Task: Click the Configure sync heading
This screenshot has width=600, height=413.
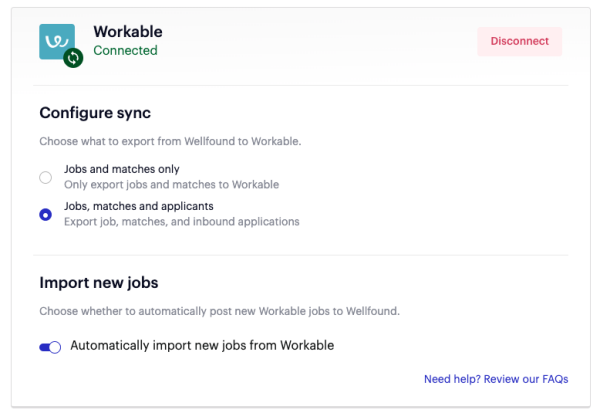Action: click(95, 113)
